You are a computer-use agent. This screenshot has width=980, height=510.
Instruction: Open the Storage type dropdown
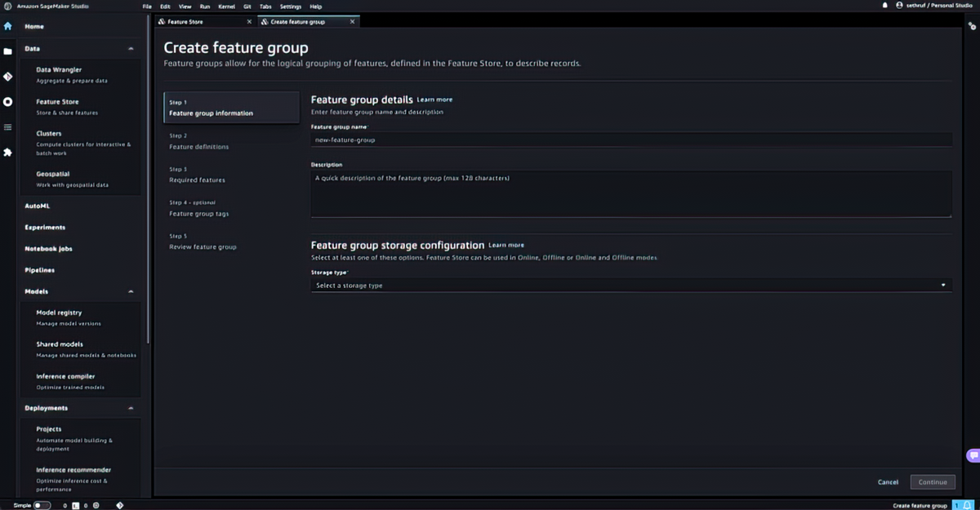pos(629,285)
